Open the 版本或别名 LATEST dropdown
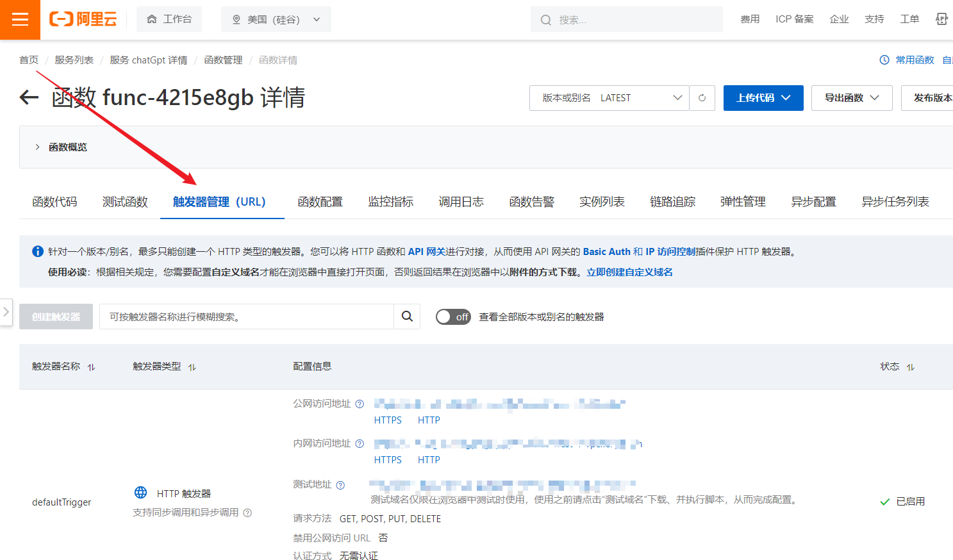 coord(609,98)
